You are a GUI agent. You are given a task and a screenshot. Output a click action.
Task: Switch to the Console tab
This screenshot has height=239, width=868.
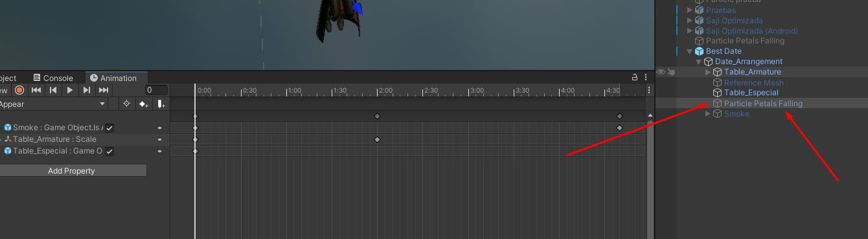pyautogui.click(x=52, y=78)
